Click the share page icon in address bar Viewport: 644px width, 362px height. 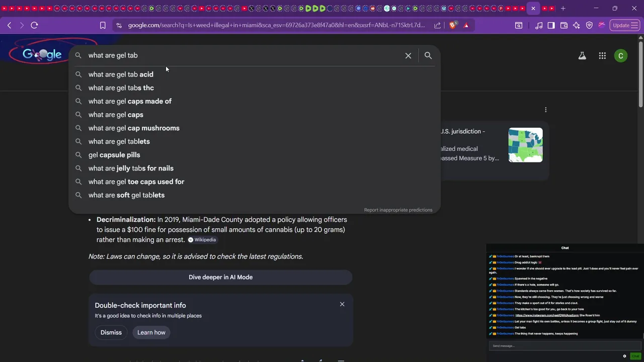(x=437, y=25)
